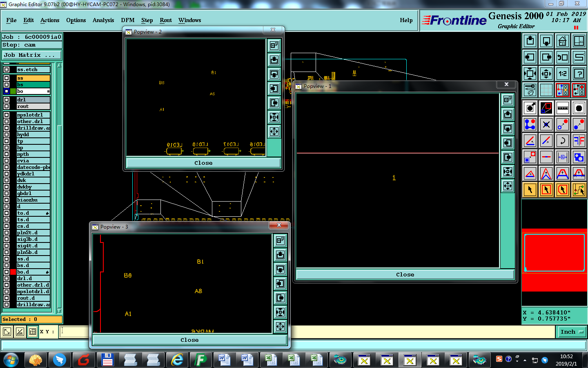The width and height of the screenshot is (588, 368).
Task: Click the red color swatch beside bo.d layer
Action: [13, 272]
